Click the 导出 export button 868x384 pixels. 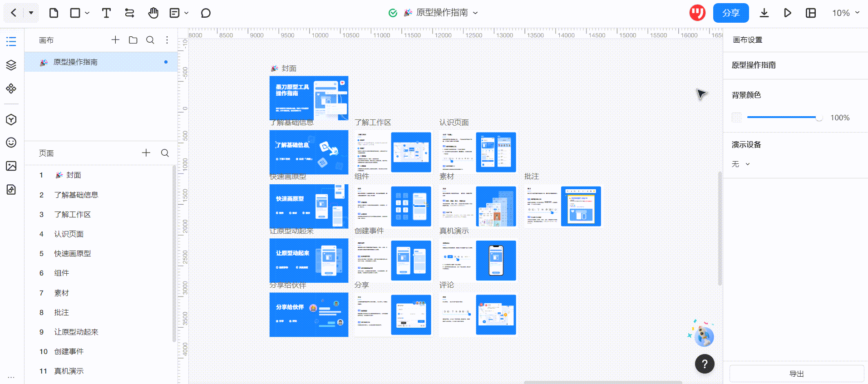click(796, 374)
